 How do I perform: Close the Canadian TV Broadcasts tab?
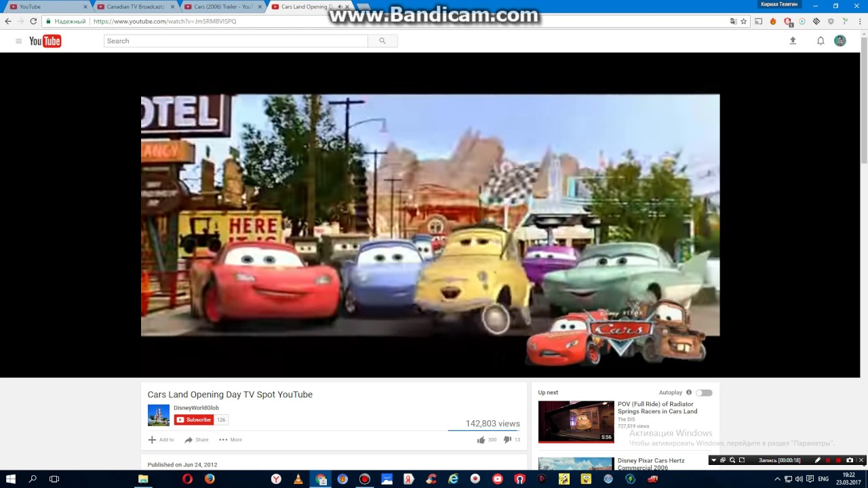172,7
